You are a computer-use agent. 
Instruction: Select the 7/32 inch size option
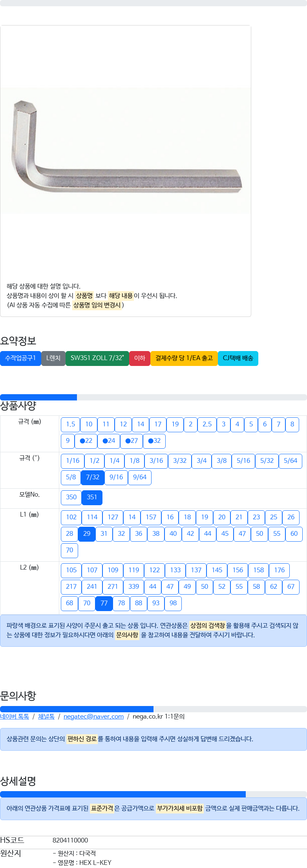[93, 477]
